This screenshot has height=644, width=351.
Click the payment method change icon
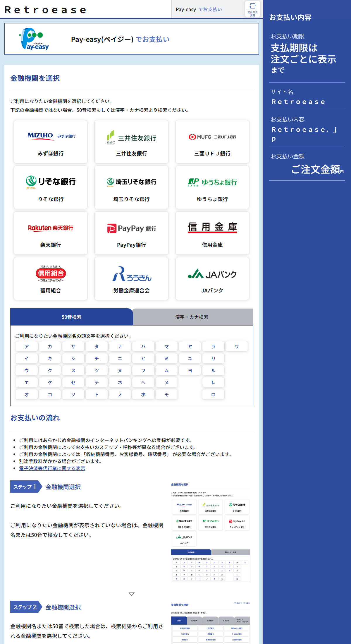point(253,9)
